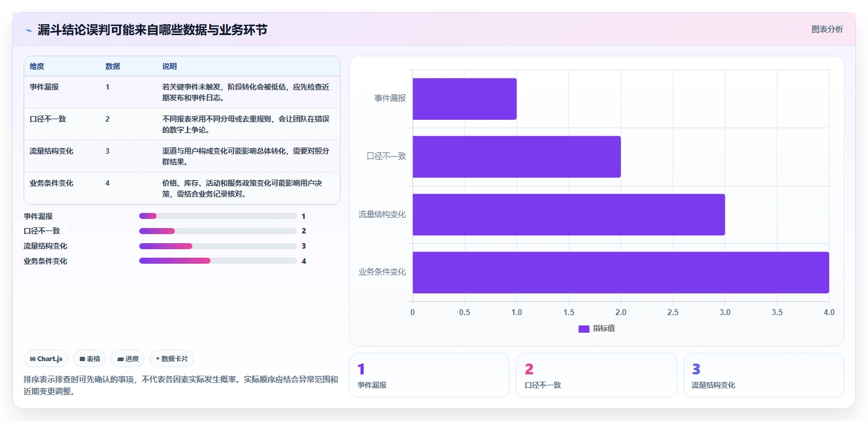
Task: Click the description starting 若关键事件未触发
Action: point(246,92)
